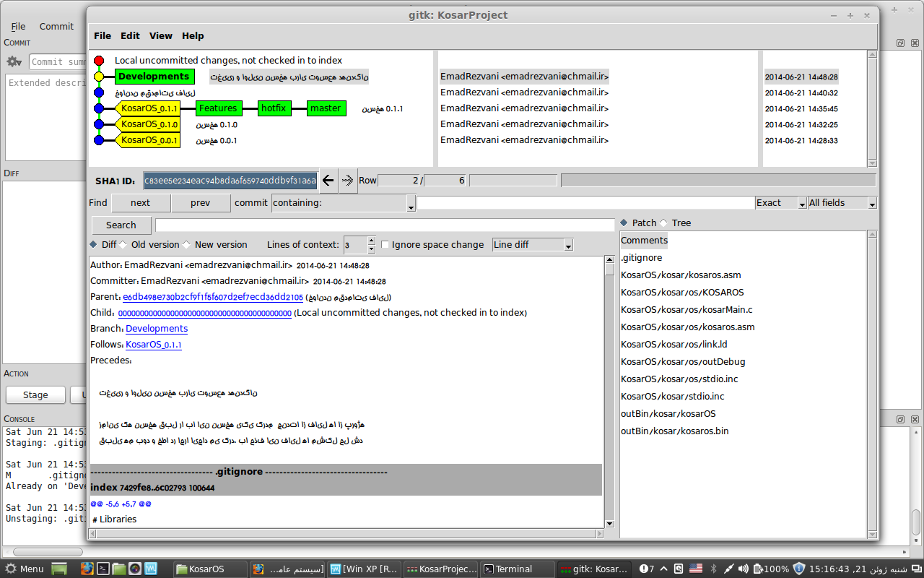Switch file list to Tree view
The image size is (924, 578).
tap(663, 223)
